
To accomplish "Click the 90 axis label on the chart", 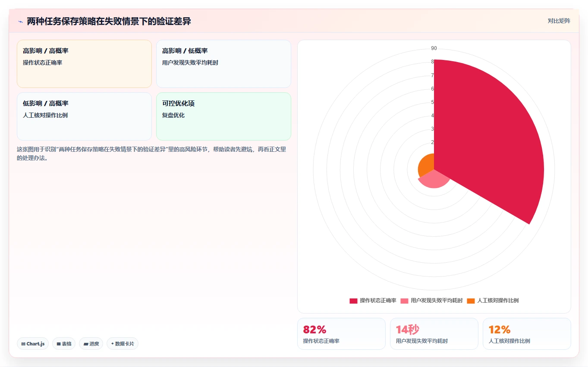I will 434,48.
